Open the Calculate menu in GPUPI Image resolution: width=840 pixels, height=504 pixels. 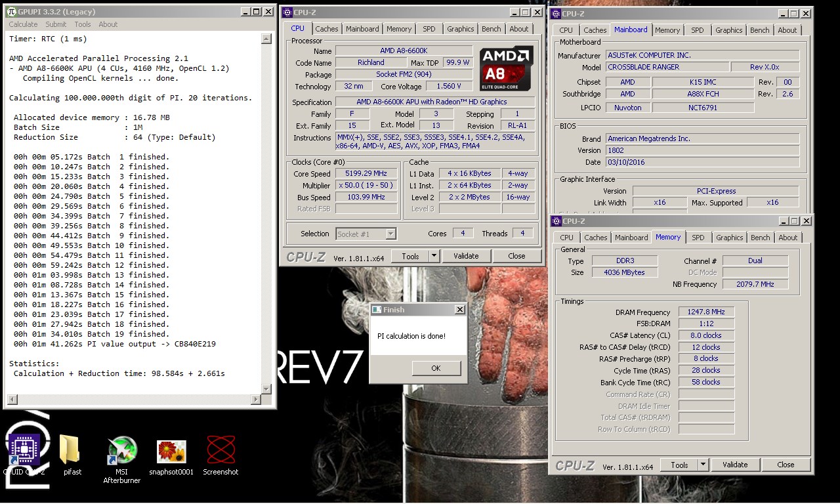pyautogui.click(x=23, y=24)
